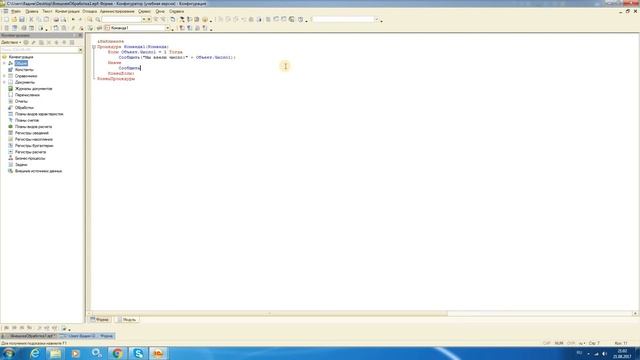
Task: Switch to ВнешняяОбработка1.epf window tab
Action: click(29, 336)
